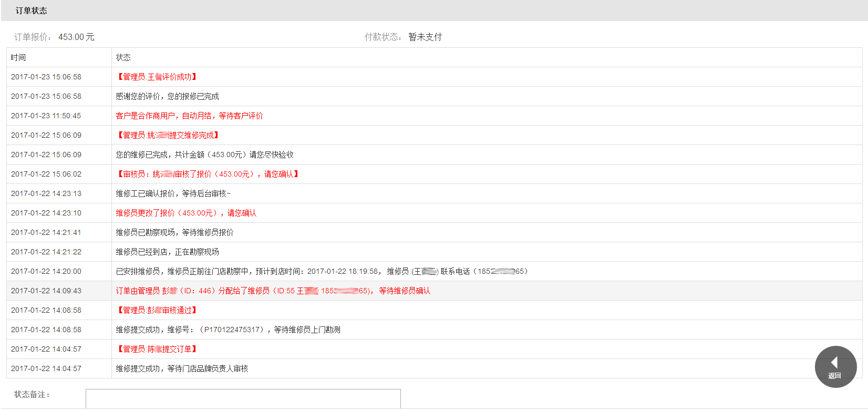Click the 审核员 审核了报价 status entry
The height and width of the screenshot is (411, 868).
[x=208, y=174]
